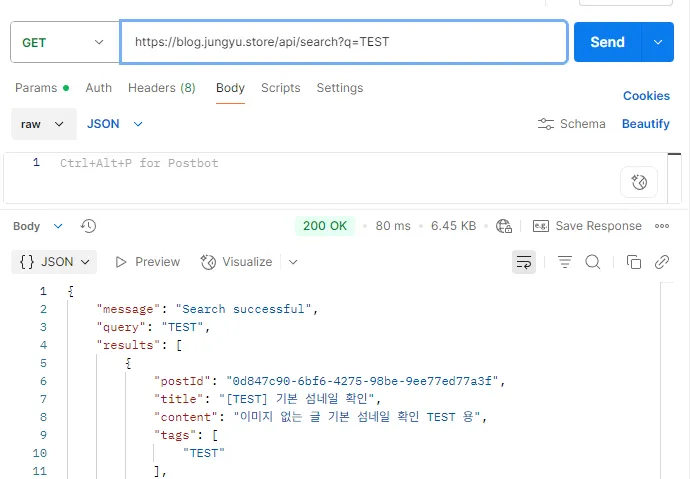The width and height of the screenshot is (691, 479).
Task: Open the Cookies link
Action: (646, 96)
